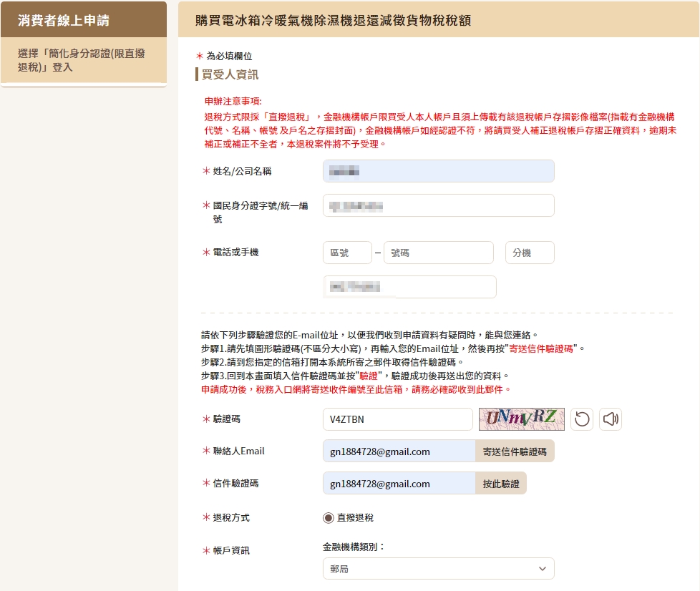
Task: Click the 號碼 phone number field
Action: [438, 253]
